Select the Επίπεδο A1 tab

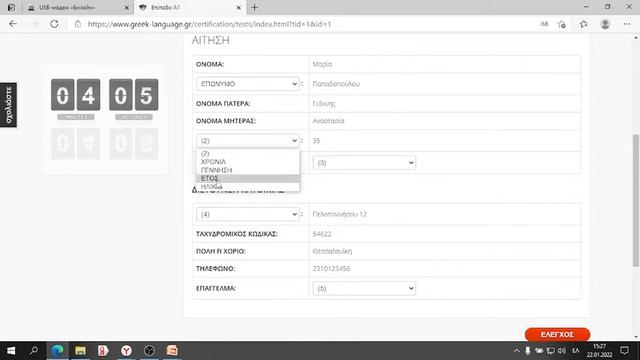click(x=190, y=7)
